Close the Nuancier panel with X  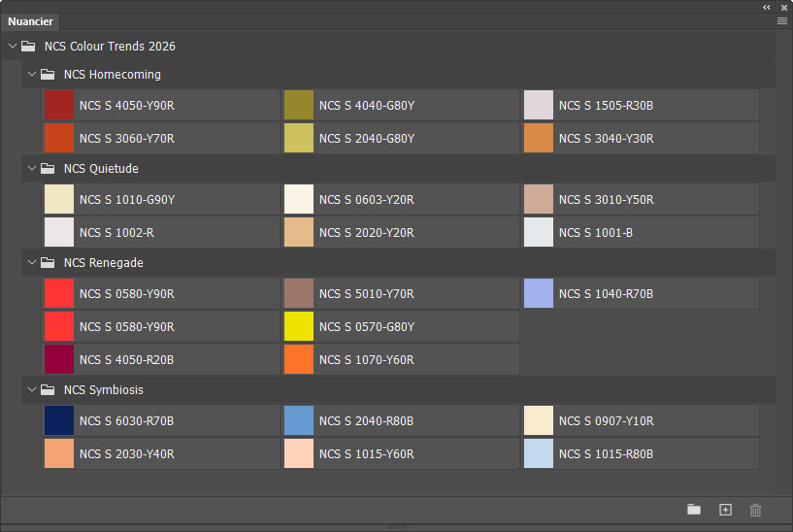pyautogui.click(x=784, y=7)
